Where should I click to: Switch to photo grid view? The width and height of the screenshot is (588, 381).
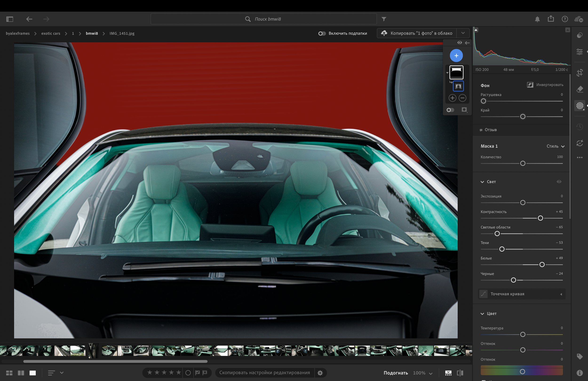9,373
